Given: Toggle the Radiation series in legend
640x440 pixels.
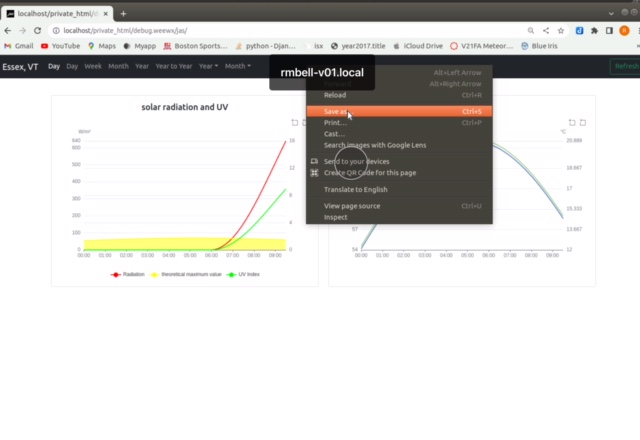Looking at the screenshot, I should [x=127, y=273].
